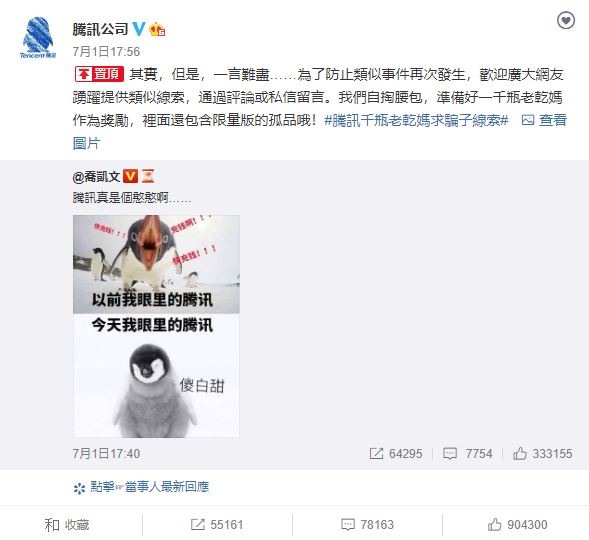
Task: Open hashtag #騰訊千瓶老乾媽求騙子線索#
Action: coord(416,120)
